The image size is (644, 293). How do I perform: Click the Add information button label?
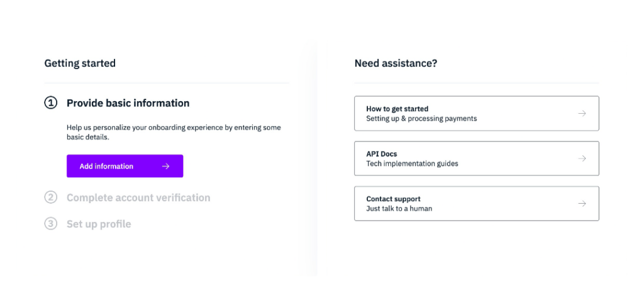(x=106, y=166)
